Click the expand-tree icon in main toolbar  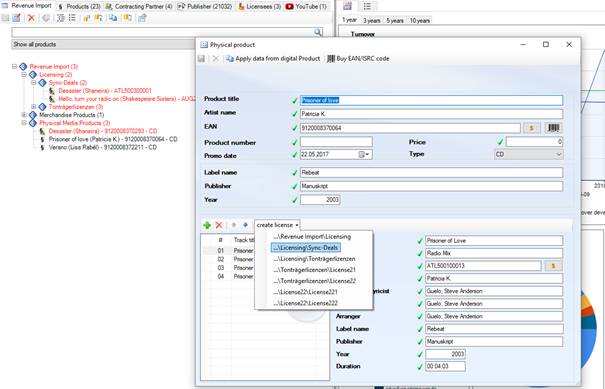coord(61,18)
